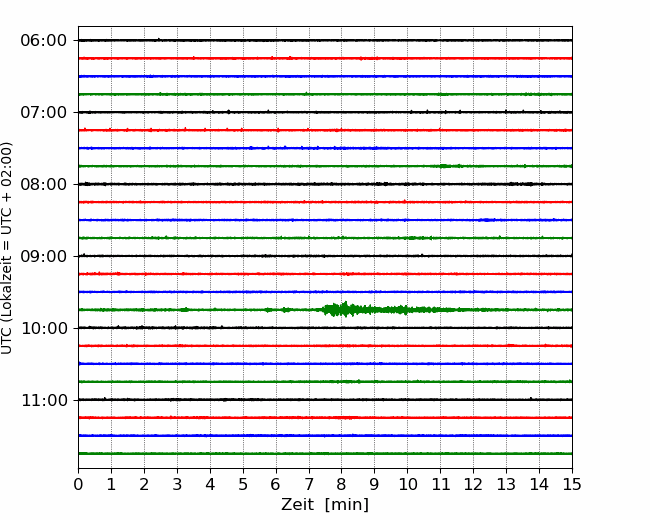This screenshot has width=650, height=520.
Task: Click the x-axis tick label 13
Action: [x=506, y=484]
